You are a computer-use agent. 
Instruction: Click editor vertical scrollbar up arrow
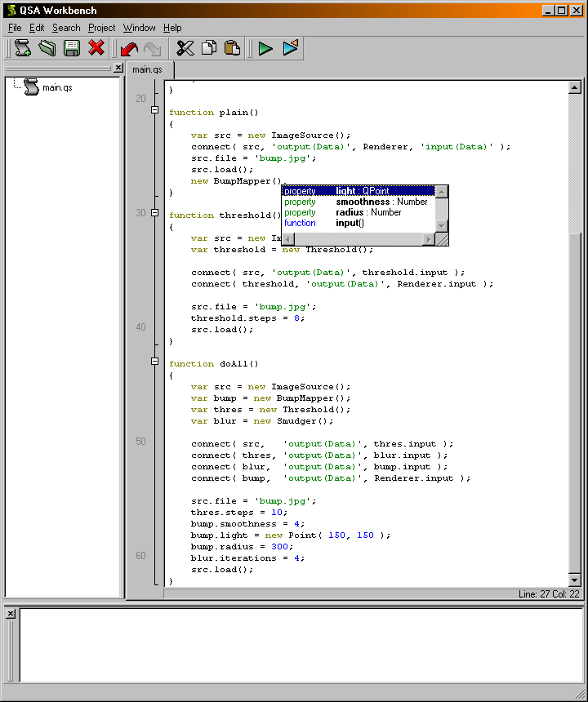[575, 87]
